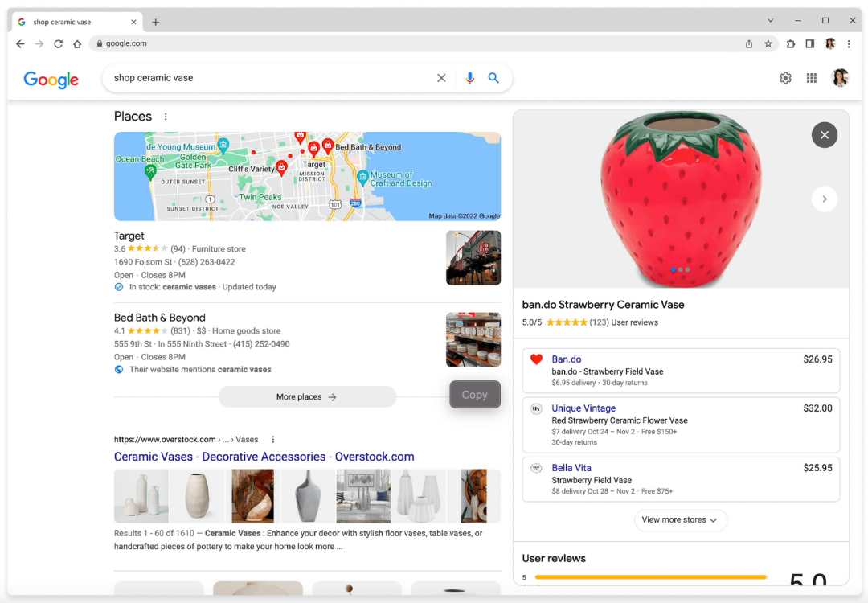Viewport: 868px width, 603px height.
Task: Open the Google account avatar
Action: (x=840, y=78)
